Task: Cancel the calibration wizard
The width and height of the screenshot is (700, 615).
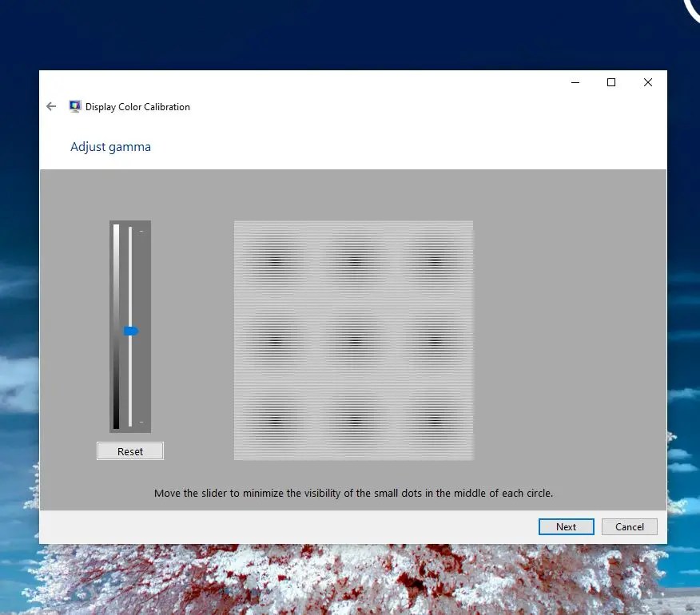Action: [630, 526]
